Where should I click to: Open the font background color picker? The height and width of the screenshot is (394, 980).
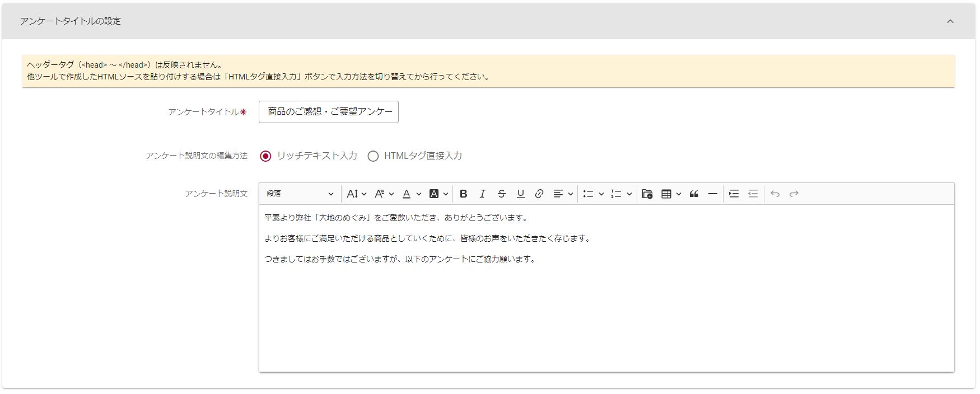pyautogui.click(x=438, y=194)
